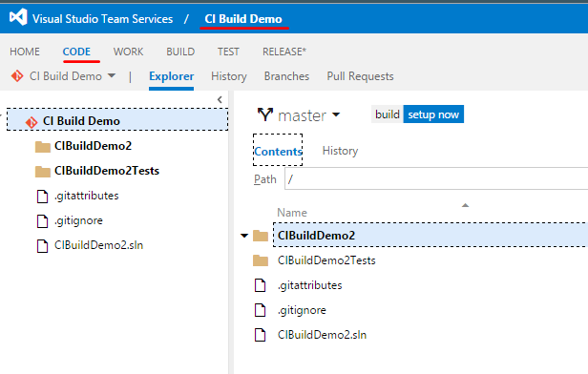The width and height of the screenshot is (588, 374).
Task: Navigate to the RELEASE* hub
Action: (284, 52)
